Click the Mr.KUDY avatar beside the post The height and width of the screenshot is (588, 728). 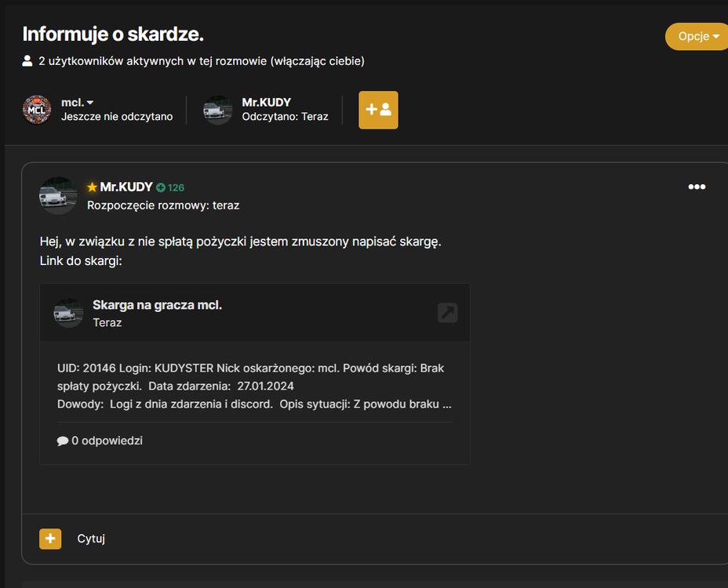(58, 195)
